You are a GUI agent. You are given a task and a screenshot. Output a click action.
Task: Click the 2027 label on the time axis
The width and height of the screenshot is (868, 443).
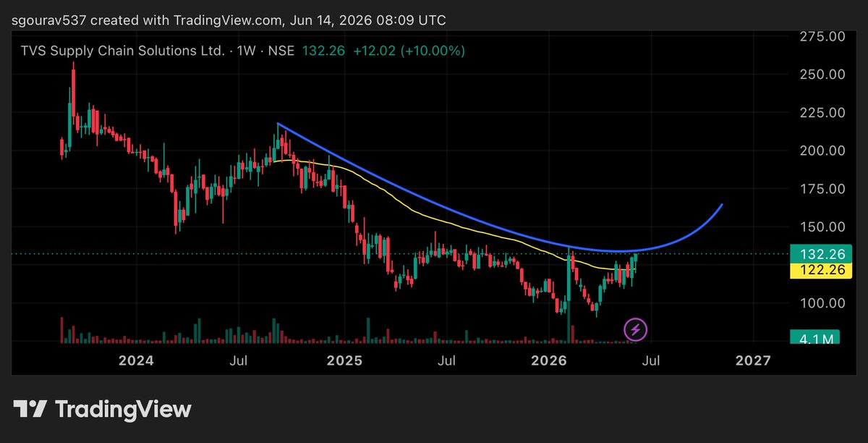(x=753, y=360)
